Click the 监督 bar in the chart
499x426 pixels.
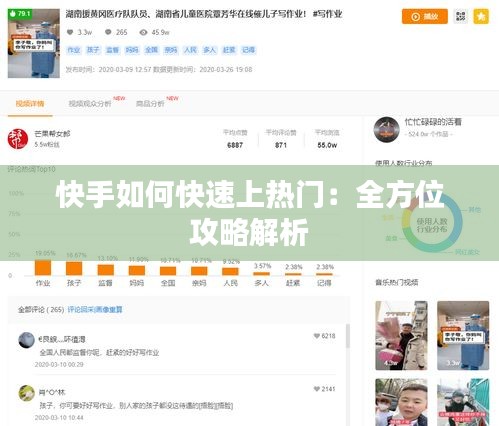106,270
